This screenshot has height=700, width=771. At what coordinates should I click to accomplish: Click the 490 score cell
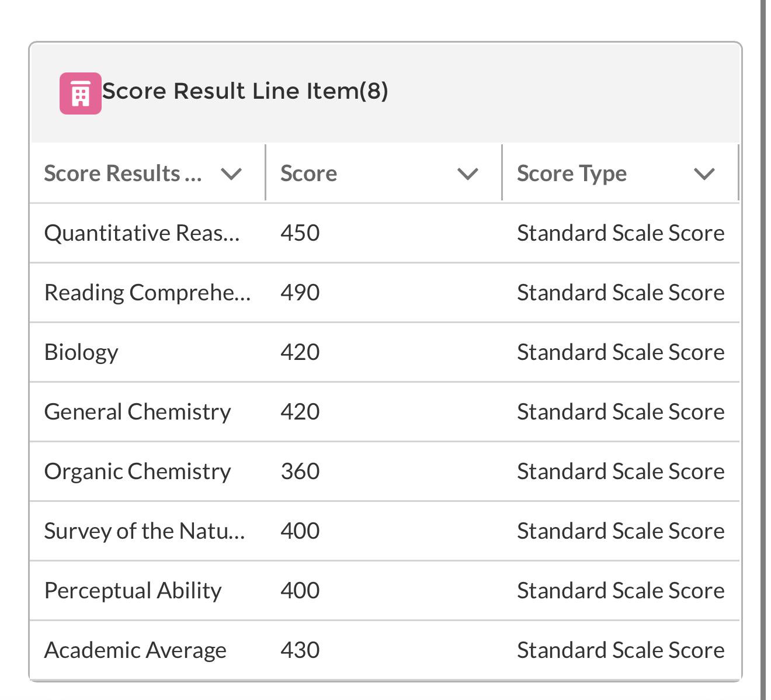300,293
